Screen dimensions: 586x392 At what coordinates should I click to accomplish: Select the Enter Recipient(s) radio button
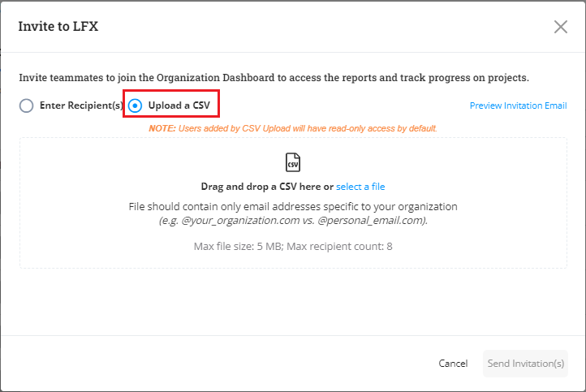click(x=27, y=106)
